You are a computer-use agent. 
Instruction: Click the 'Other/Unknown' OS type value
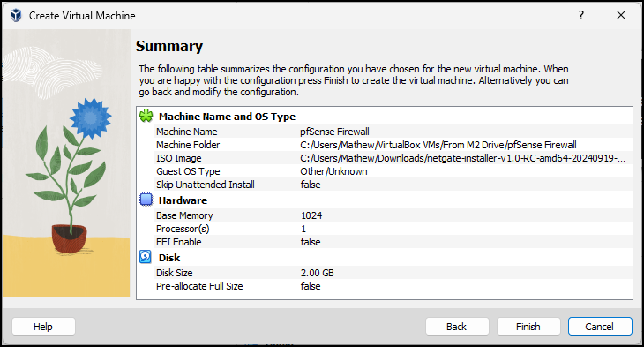(334, 171)
